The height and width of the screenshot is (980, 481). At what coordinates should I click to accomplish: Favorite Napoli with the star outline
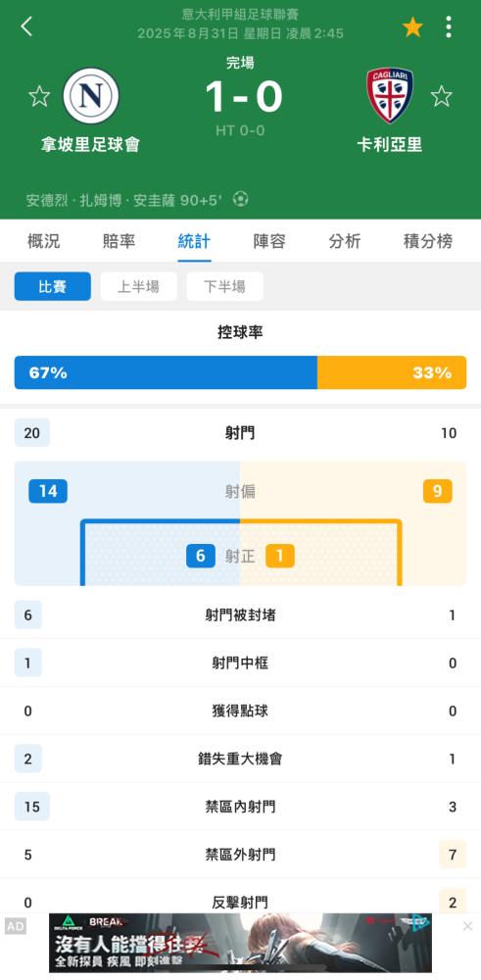point(39,96)
